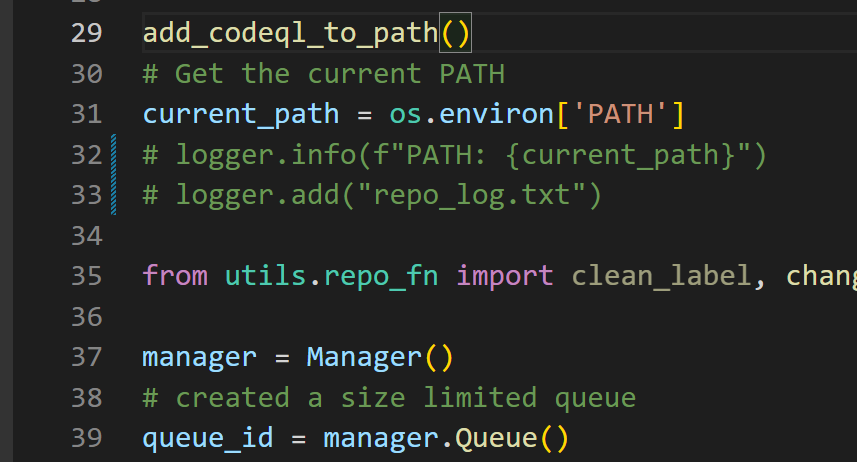The image size is (857, 462).
Task: Click the modified-line gutter marker beside line 32
Action: tap(112, 155)
